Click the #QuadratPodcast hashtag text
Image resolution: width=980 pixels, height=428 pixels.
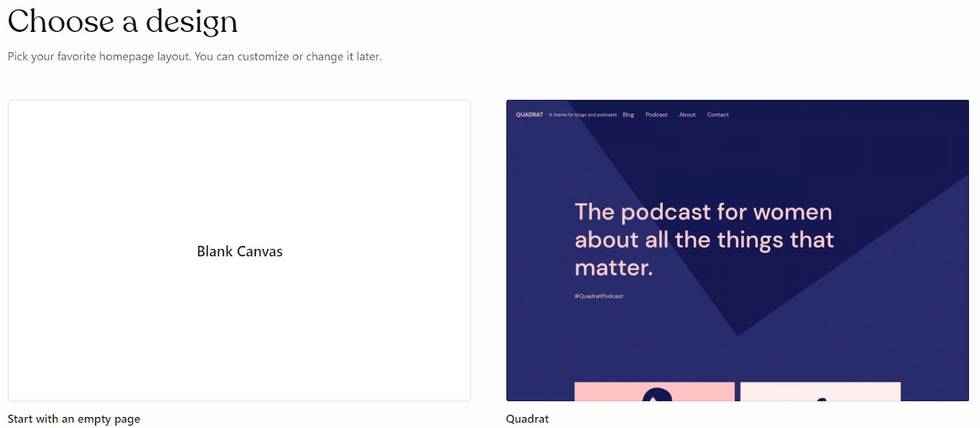598,296
